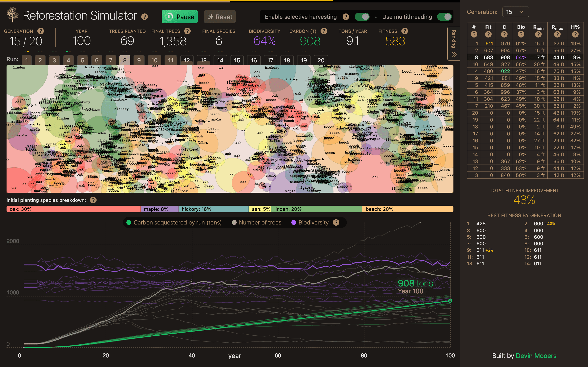The width and height of the screenshot is (588, 367).
Task: Switch to run tab 4
Action: pos(69,60)
